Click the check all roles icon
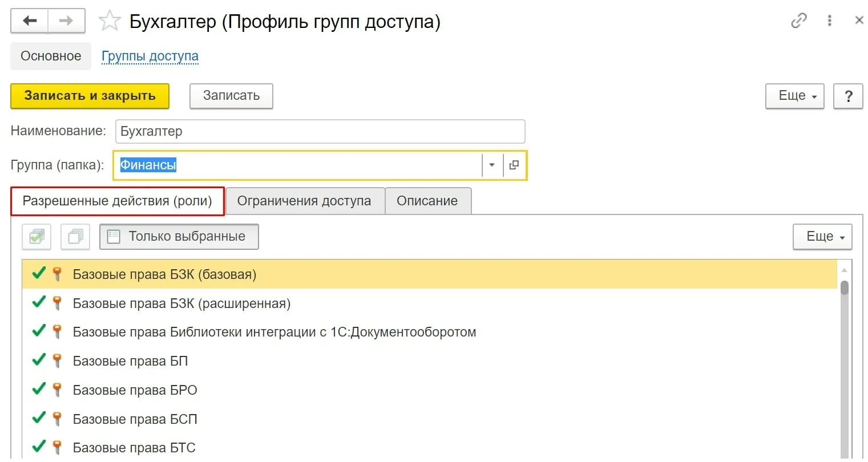 [37, 237]
